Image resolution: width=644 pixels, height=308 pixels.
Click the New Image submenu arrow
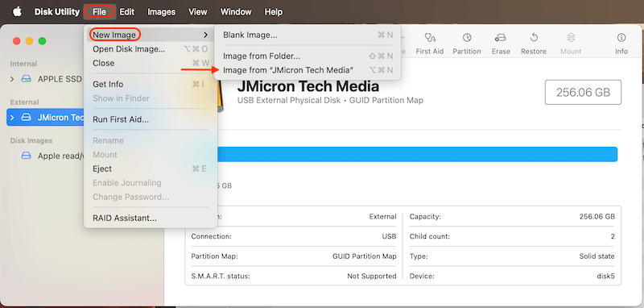pos(205,35)
